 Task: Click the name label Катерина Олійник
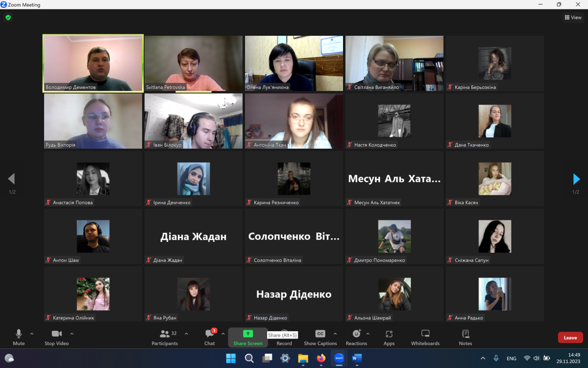(x=73, y=318)
